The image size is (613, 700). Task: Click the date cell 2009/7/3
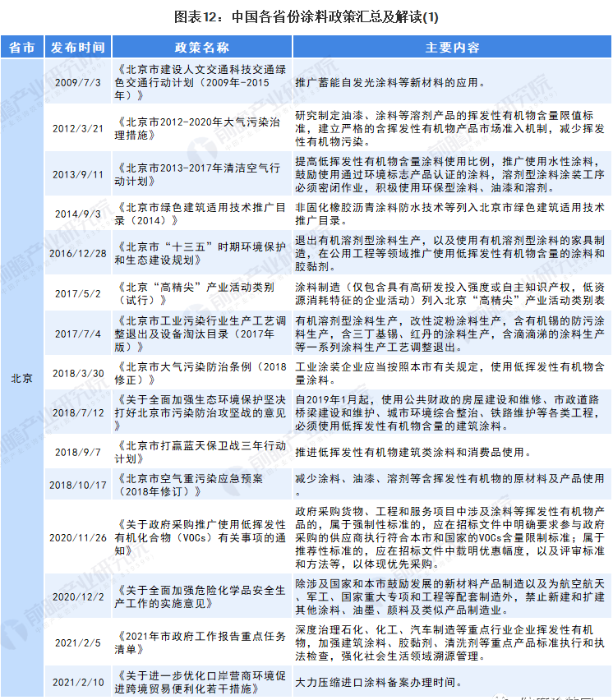coord(78,82)
